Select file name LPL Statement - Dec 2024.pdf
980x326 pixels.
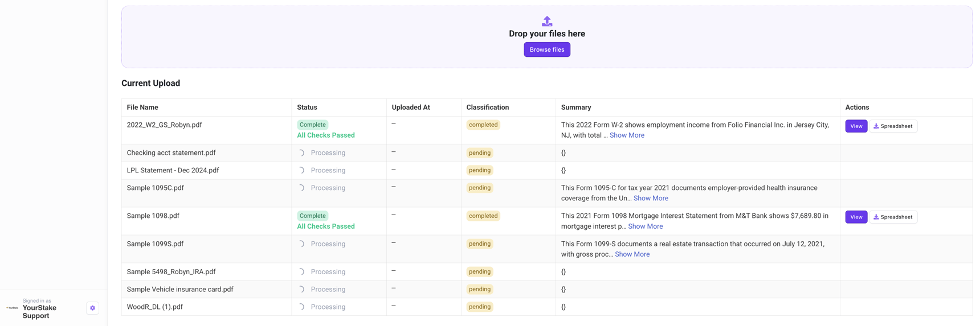click(x=173, y=171)
